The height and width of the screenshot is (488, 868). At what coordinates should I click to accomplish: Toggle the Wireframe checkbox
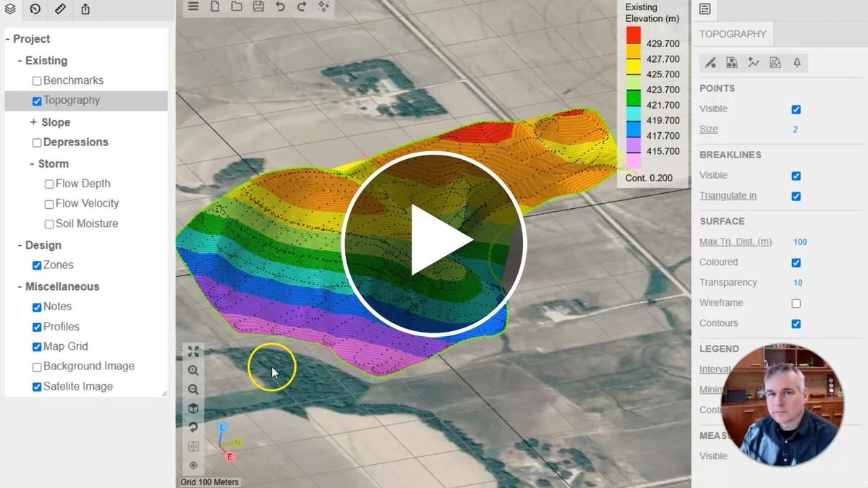coord(796,304)
